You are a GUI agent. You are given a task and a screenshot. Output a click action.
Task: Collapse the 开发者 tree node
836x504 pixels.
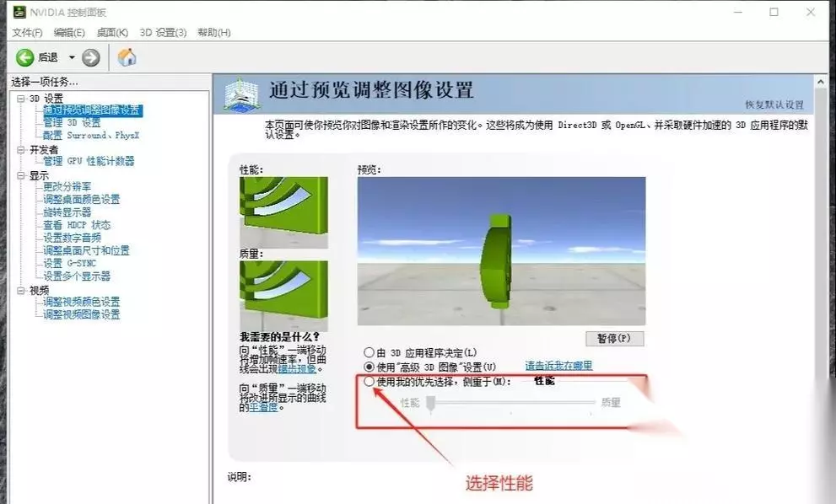pos(21,150)
